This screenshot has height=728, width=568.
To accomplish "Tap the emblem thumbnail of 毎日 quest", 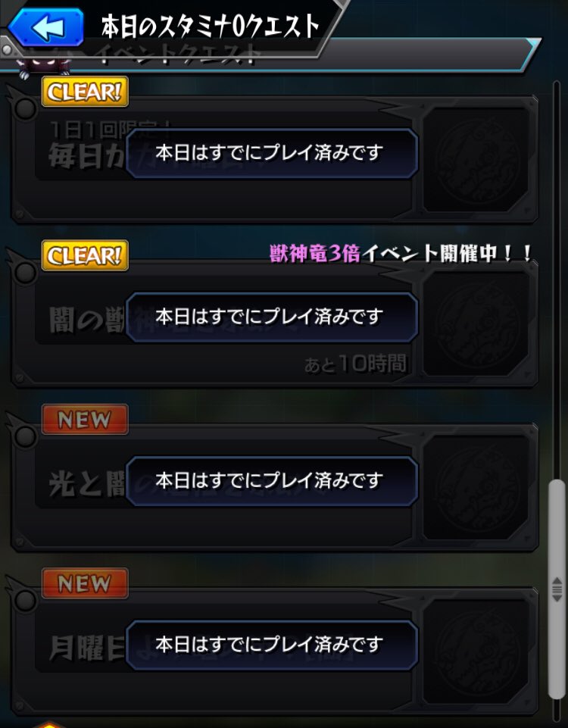I will (x=477, y=159).
